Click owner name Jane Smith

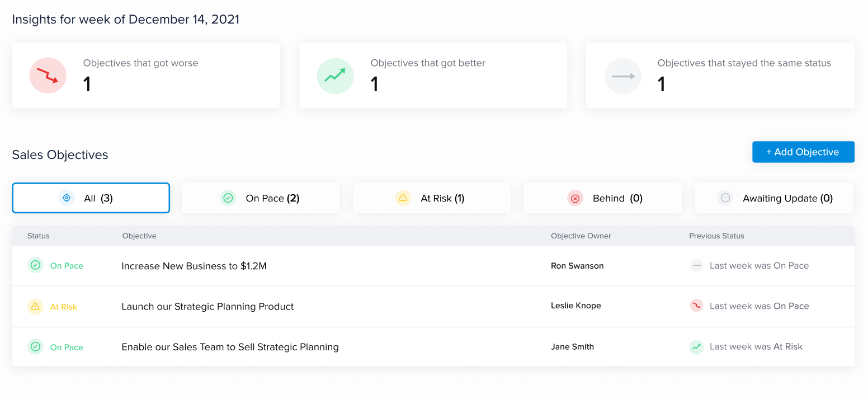[x=572, y=347]
